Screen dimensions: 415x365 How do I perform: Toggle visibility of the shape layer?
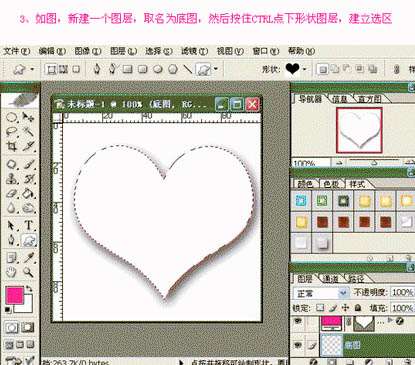tap(297, 321)
